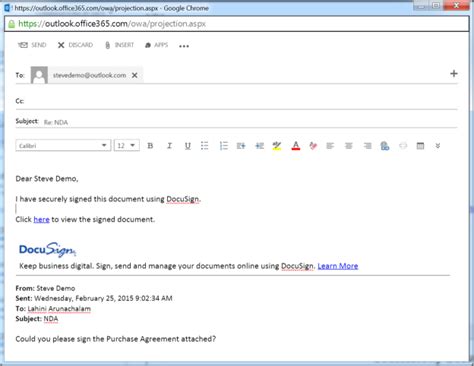
Task: Follow the 'here' link to signed document
Action: (x=41, y=219)
